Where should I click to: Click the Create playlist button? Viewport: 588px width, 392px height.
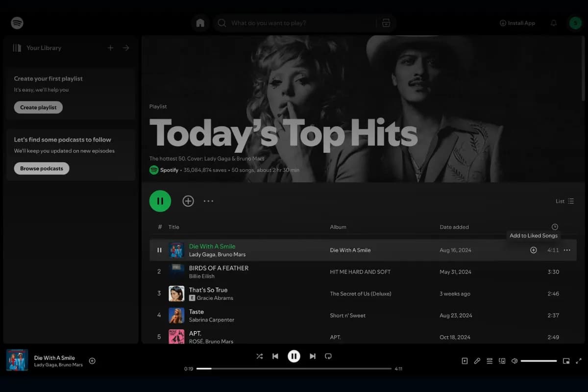[x=38, y=107]
